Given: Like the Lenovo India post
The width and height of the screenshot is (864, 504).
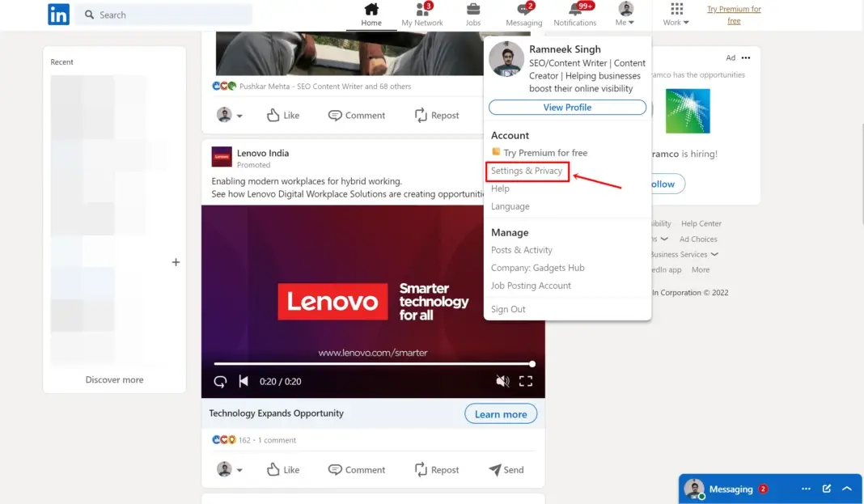Looking at the screenshot, I should coord(283,470).
